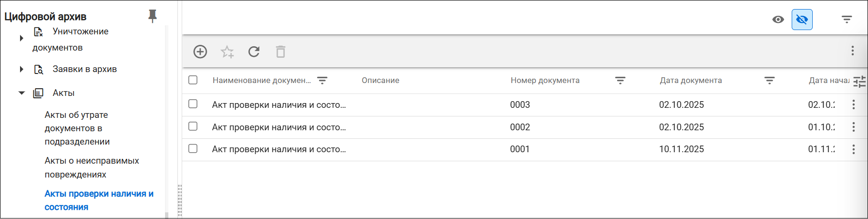Click the add new record plus icon
868x219 pixels.
click(200, 52)
